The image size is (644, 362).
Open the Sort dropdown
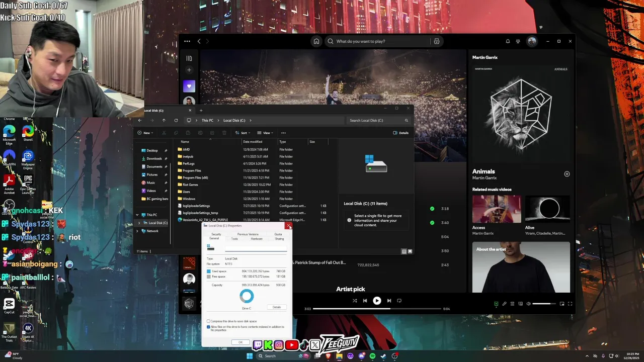(x=242, y=133)
